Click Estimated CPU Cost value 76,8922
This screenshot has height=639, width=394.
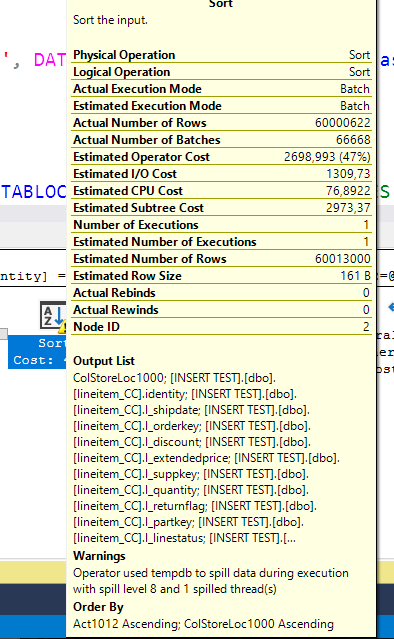(x=348, y=191)
